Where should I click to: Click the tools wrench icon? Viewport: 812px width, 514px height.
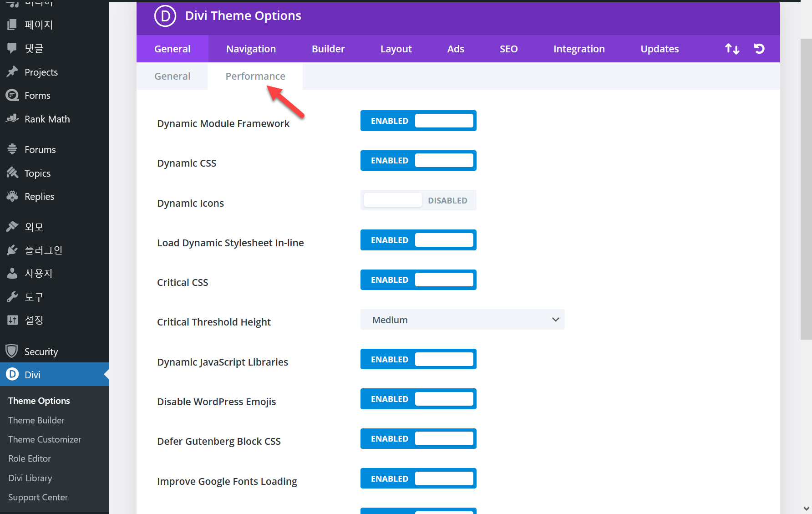coord(12,297)
